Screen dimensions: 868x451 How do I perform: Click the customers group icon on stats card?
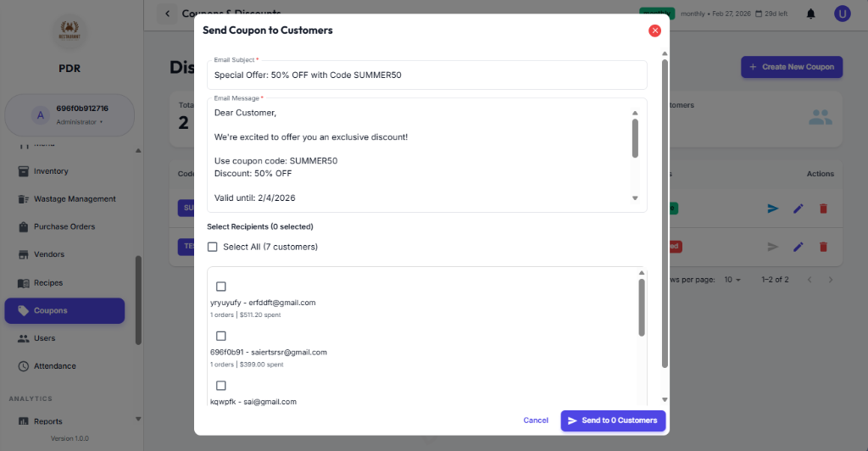(x=820, y=117)
